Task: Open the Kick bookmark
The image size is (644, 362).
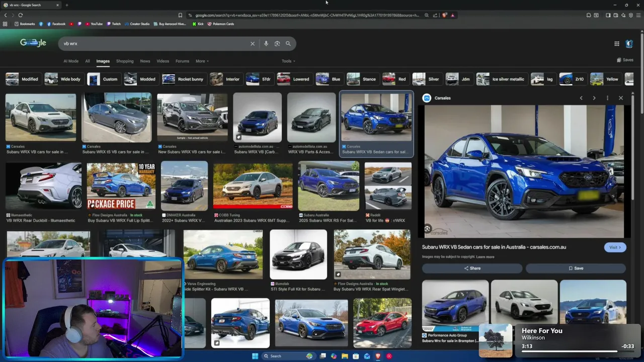Action: (x=198, y=24)
